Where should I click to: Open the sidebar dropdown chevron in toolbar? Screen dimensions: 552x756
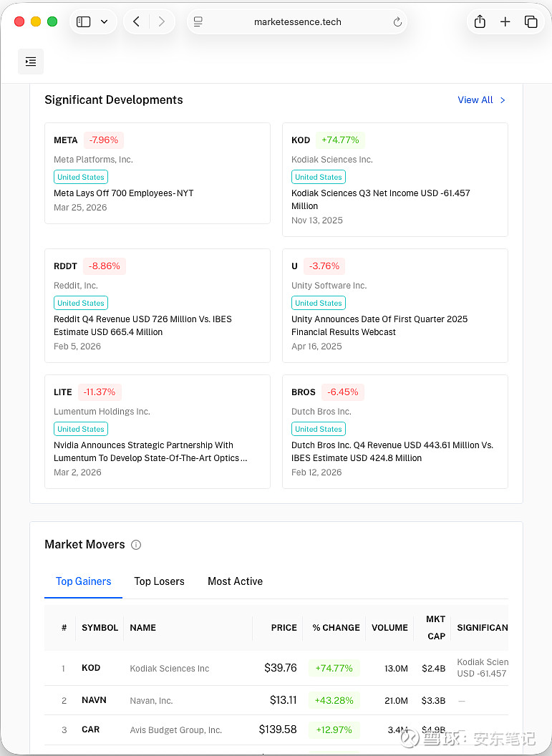point(105,22)
